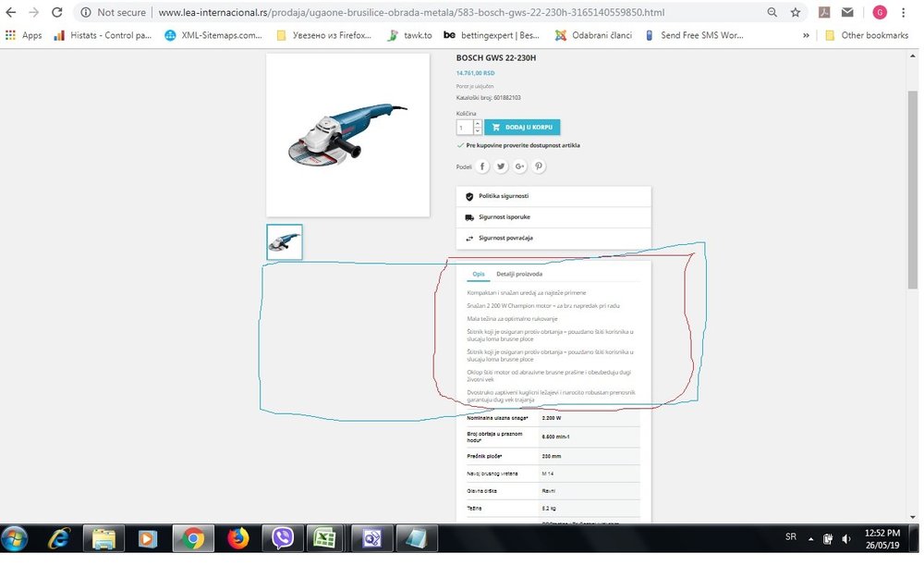The image size is (924, 578).
Task: Open the Chrome three-dot menu
Action: point(904,12)
